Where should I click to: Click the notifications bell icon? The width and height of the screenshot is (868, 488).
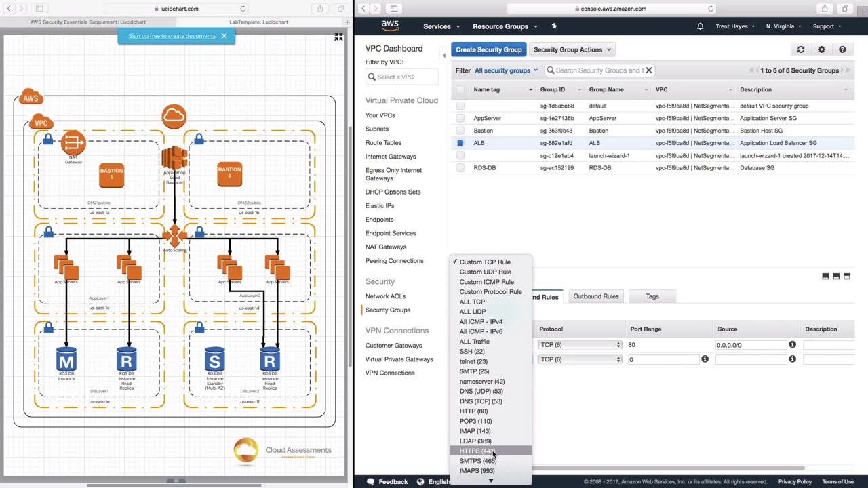coord(700,26)
